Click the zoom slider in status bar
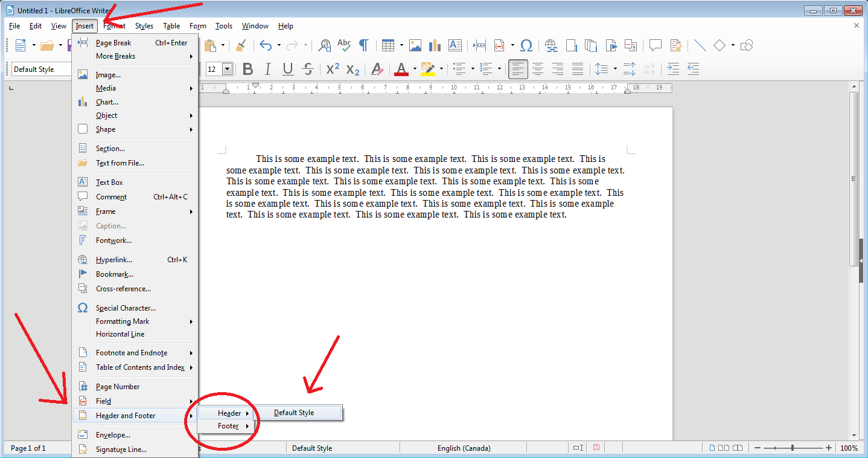Image resolution: width=868 pixels, height=458 pixels. pyautogui.click(x=793, y=448)
